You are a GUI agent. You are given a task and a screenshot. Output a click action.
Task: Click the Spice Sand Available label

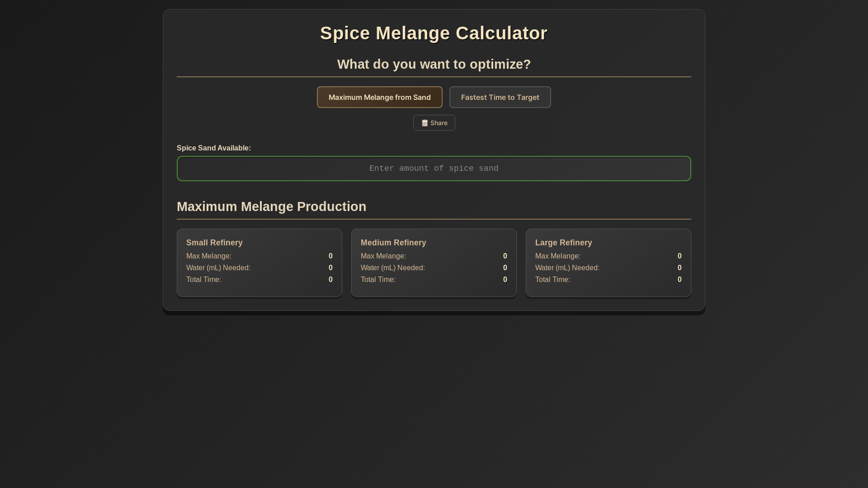(x=214, y=148)
